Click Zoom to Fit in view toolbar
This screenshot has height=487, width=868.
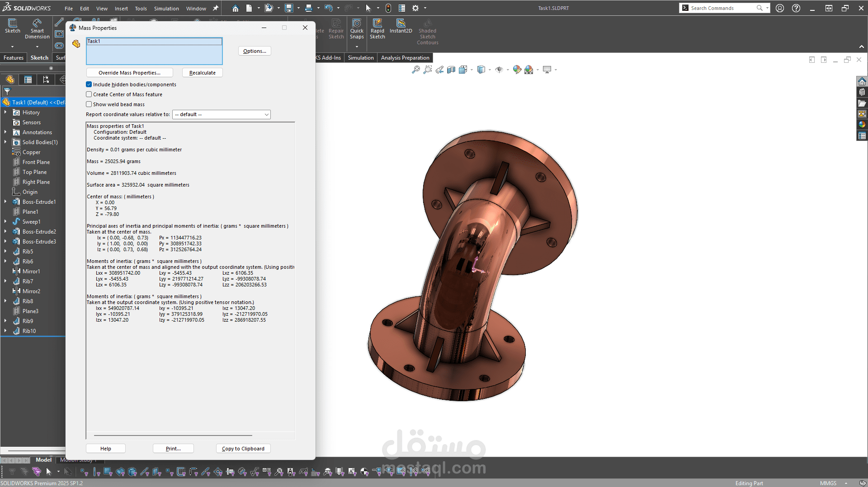tap(416, 70)
